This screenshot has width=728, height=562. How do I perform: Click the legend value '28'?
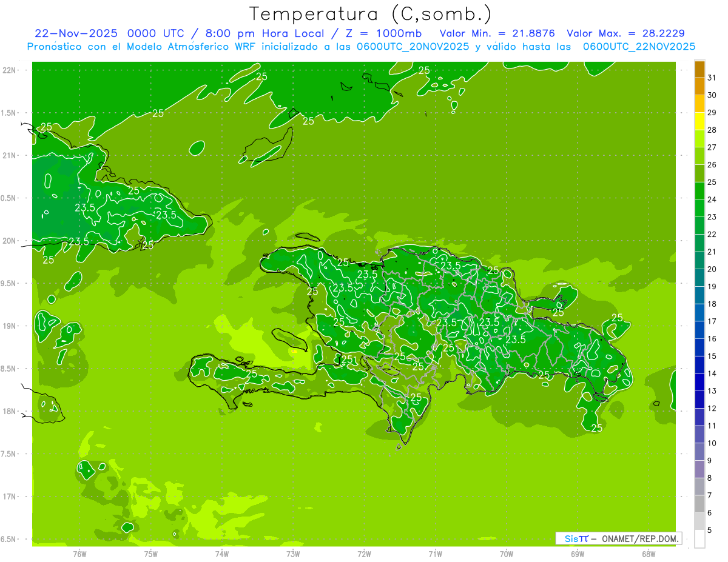(x=712, y=130)
